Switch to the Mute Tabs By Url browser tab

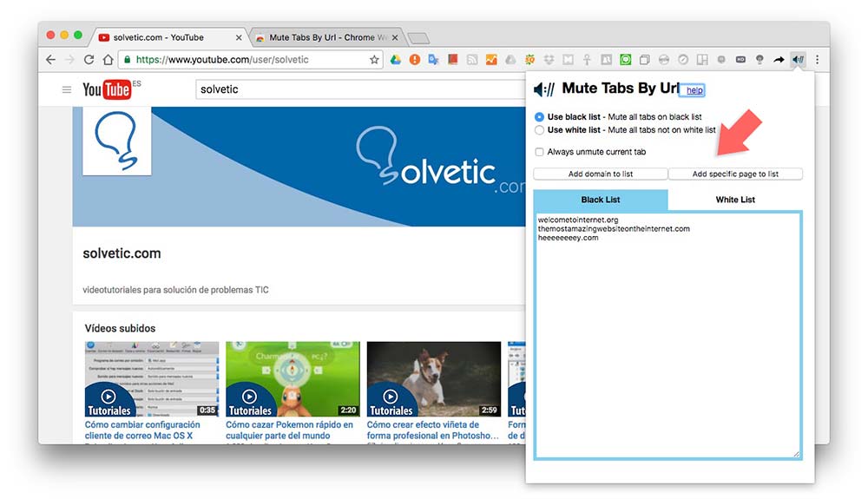point(328,37)
